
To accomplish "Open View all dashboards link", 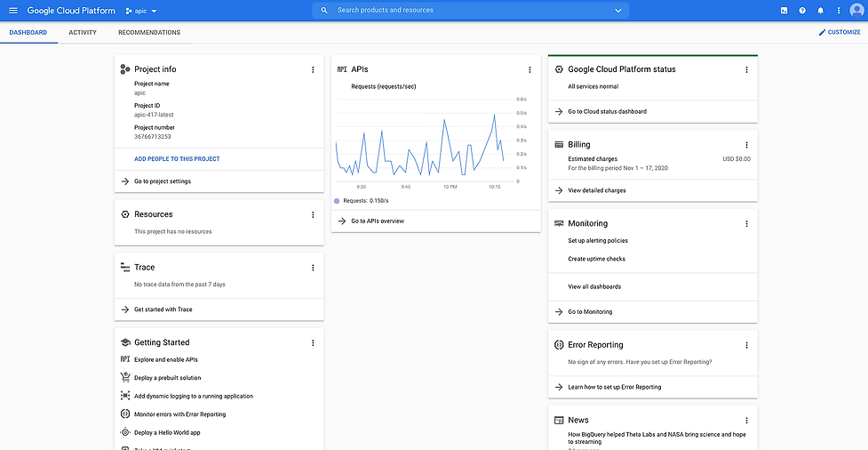I will [x=594, y=287].
